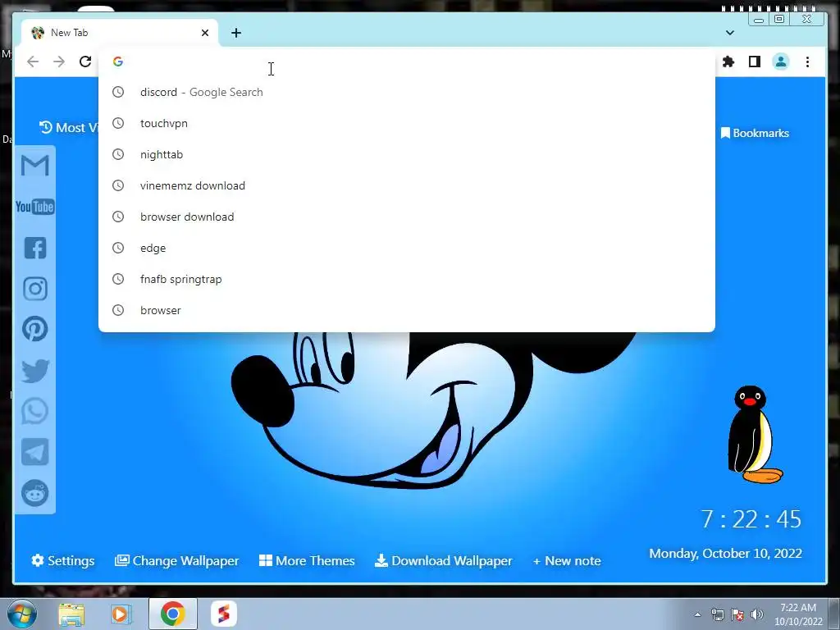Viewport: 840px width, 630px height.
Task: Open the Chrome profile avatar
Action: click(781, 62)
